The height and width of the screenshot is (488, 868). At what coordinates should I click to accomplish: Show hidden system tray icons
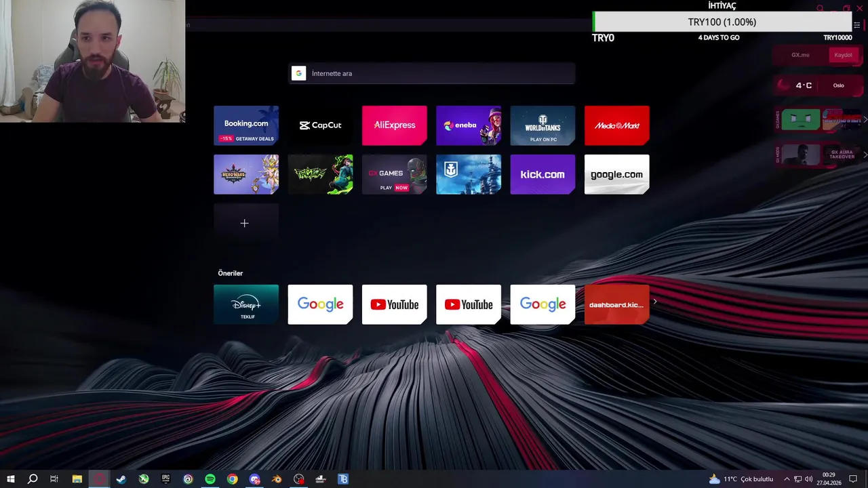pyautogui.click(x=787, y=479)
